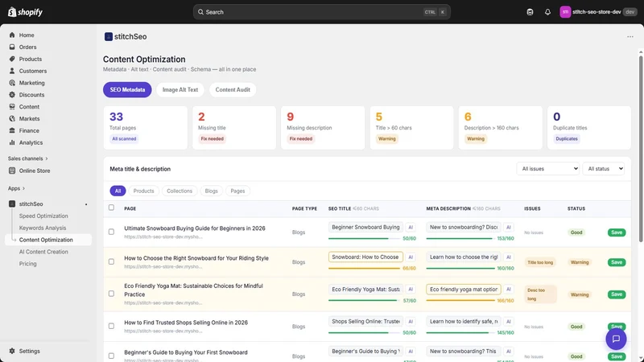The width and height of the screenshot is (644, 362).
Task: Open the Orders sidebar icon
Action: click(x=12, y=47)
